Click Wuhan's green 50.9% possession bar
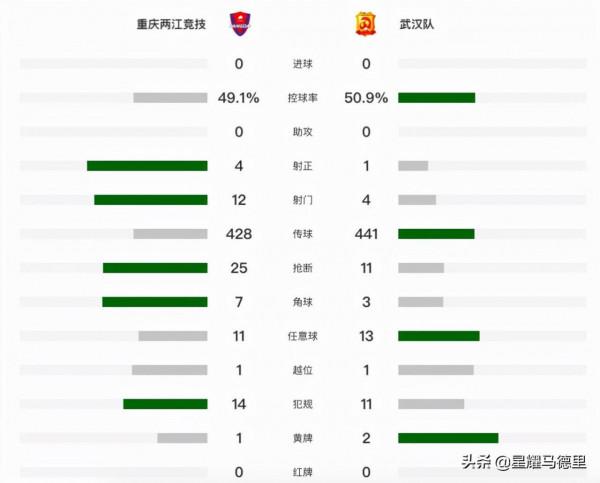 436,98
